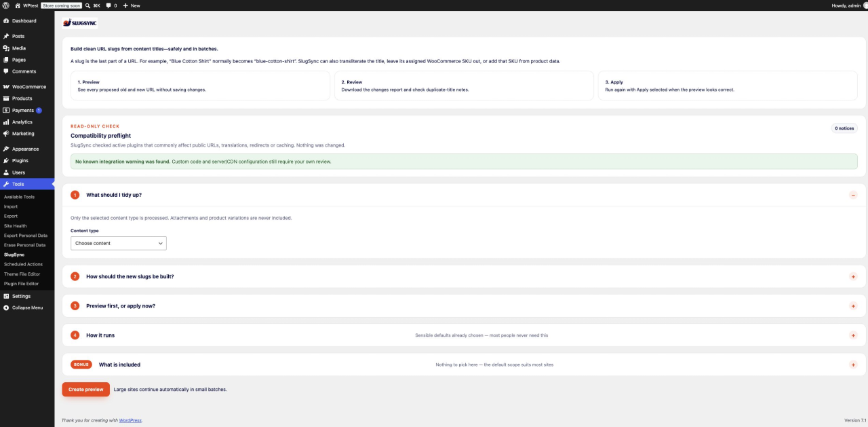Viewport: 868px width, 427px height.
Task: Open Export Personal Data page
Action: [26, 236]
